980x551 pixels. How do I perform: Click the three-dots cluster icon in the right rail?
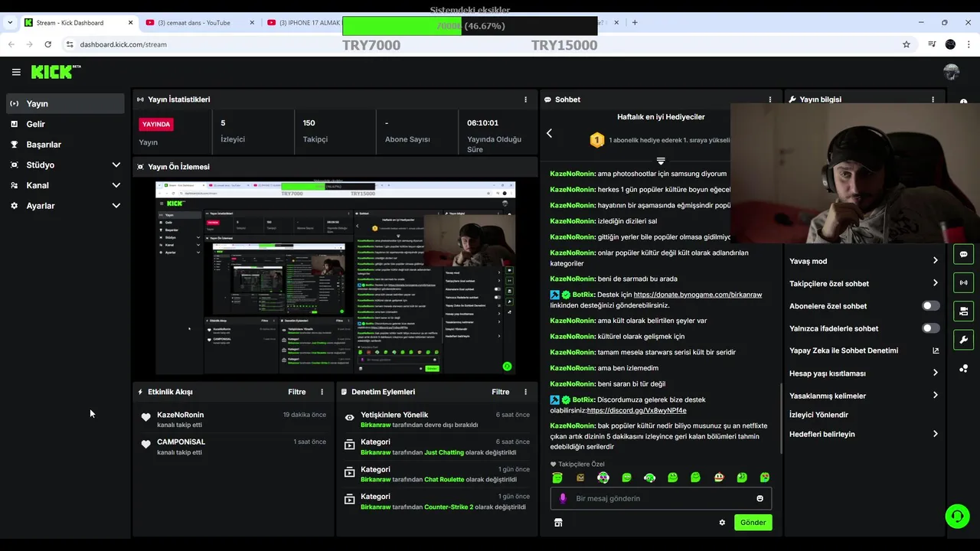click(963, 369)
